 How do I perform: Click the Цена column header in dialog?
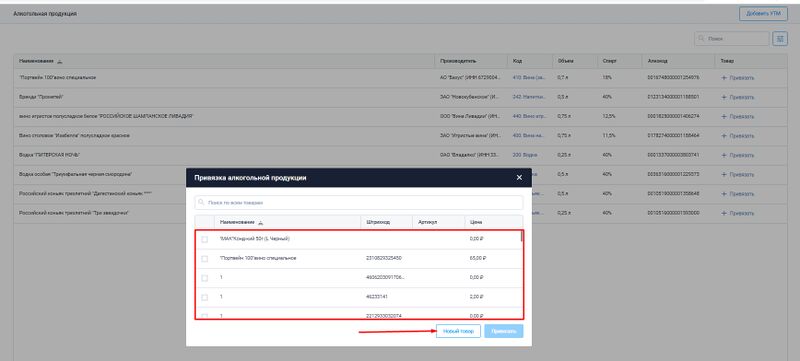tap(476, 222)
